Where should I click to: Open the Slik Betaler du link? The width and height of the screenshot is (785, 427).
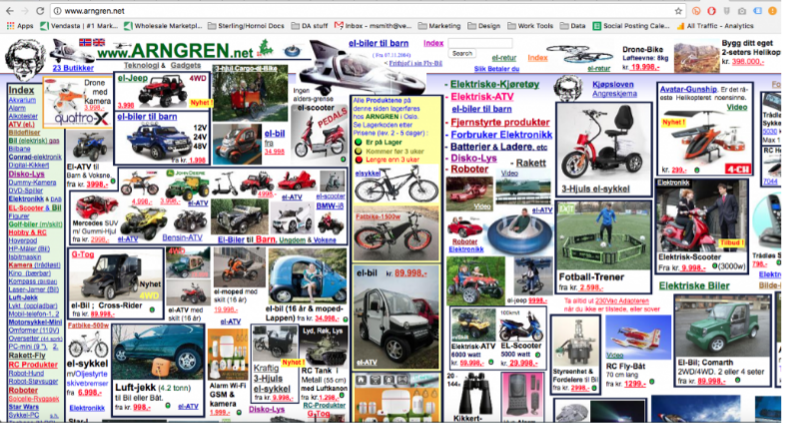click(x=497, y=69)
